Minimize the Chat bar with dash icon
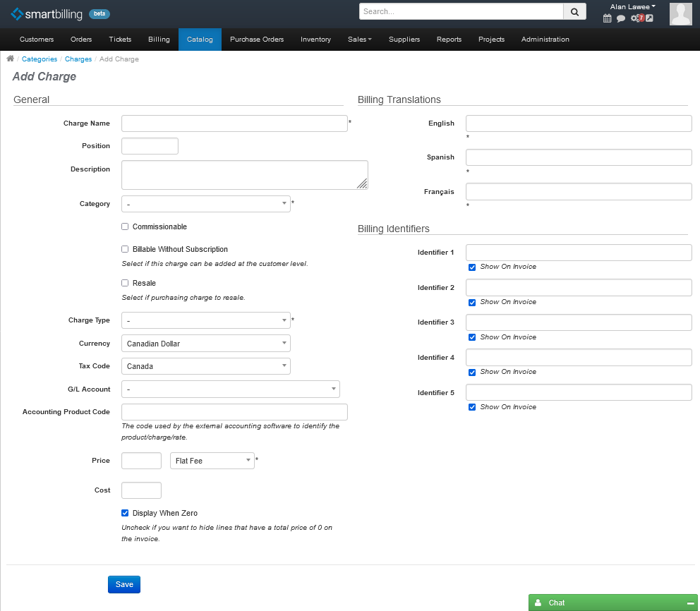 (690, 603)
